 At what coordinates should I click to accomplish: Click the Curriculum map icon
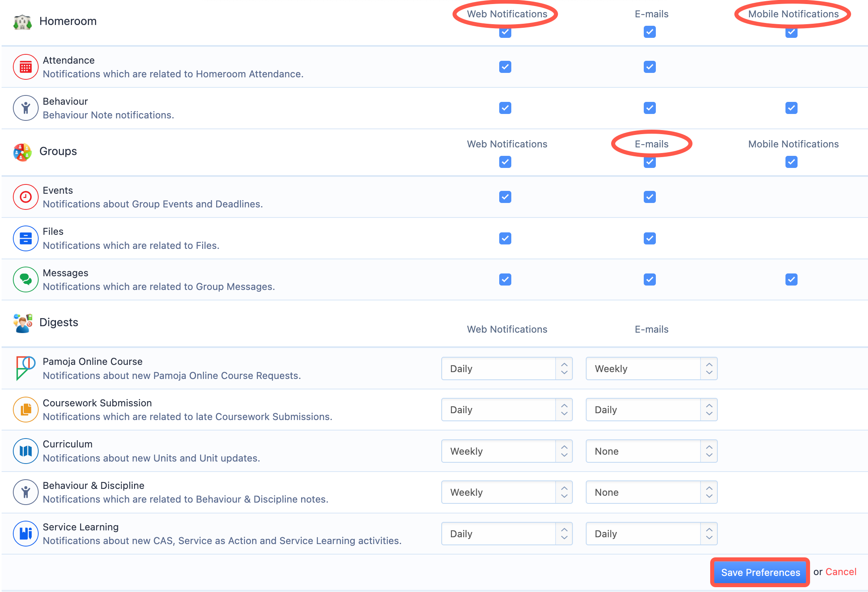pyautogui.click(x=26, y=451)
